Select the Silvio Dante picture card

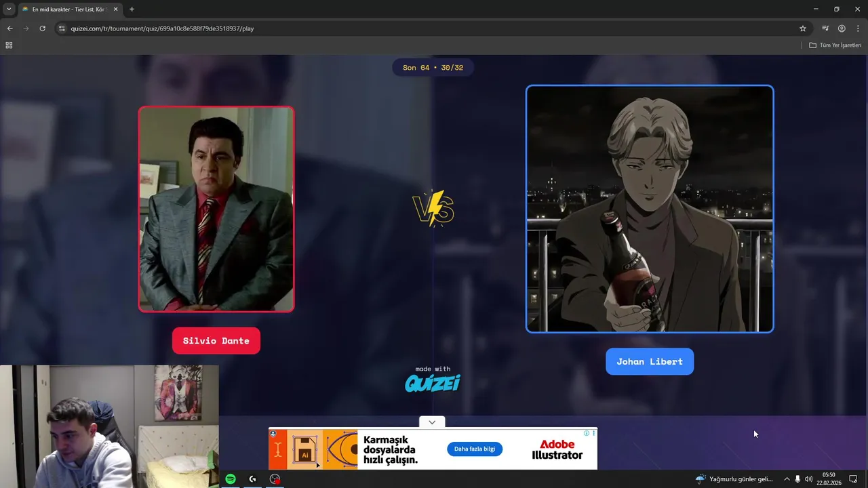[x=216, y=209]
